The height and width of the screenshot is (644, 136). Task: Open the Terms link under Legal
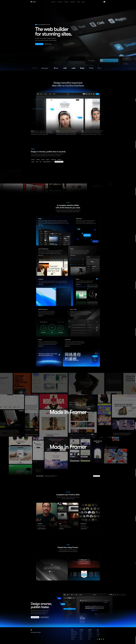[98, 636]
